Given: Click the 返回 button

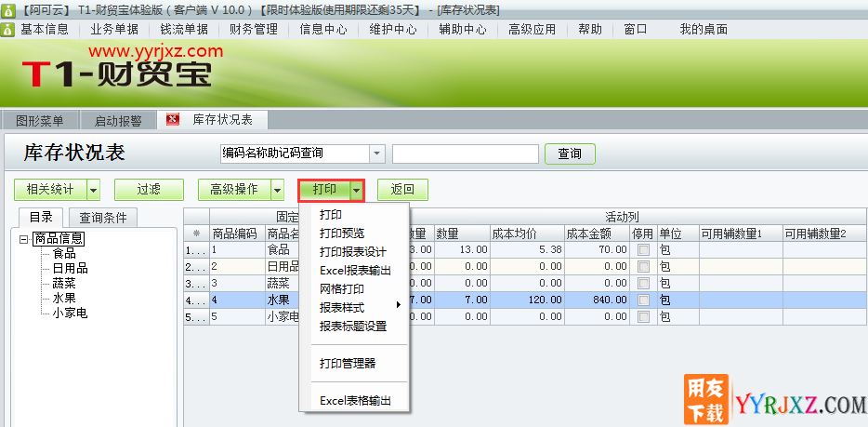Looking at the screenshot, I should pyautogui.click(x=403, y=190).
